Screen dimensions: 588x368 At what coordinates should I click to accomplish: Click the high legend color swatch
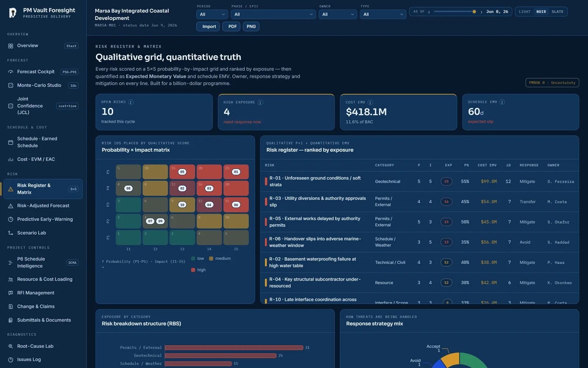coord(193,270)
